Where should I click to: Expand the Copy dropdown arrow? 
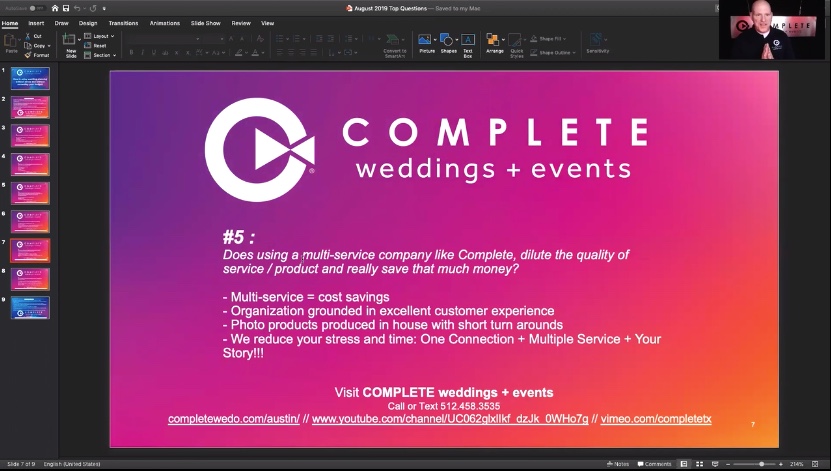coord(49,46)
